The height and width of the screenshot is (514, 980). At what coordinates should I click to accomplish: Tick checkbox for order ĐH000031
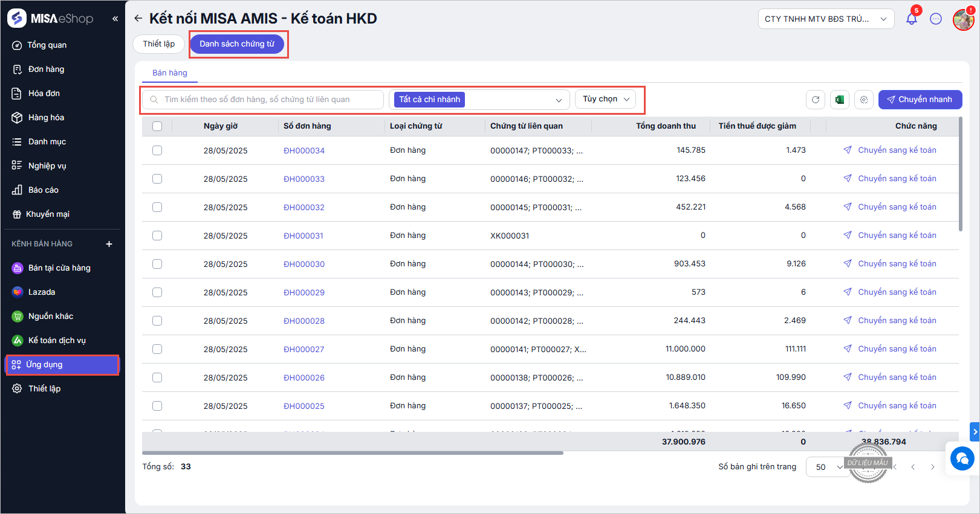(157, 236)
